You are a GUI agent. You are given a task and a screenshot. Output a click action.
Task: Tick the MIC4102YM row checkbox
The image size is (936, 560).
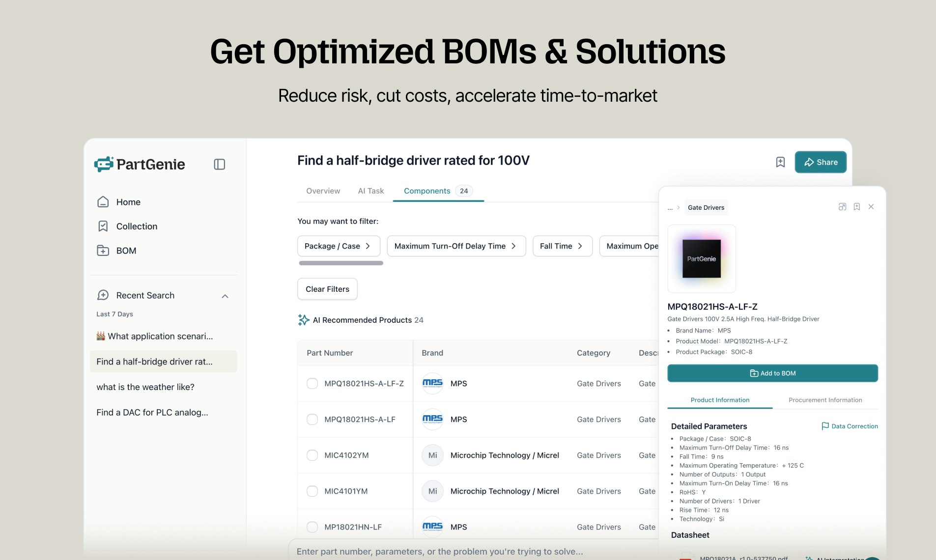tap(312, 455)
